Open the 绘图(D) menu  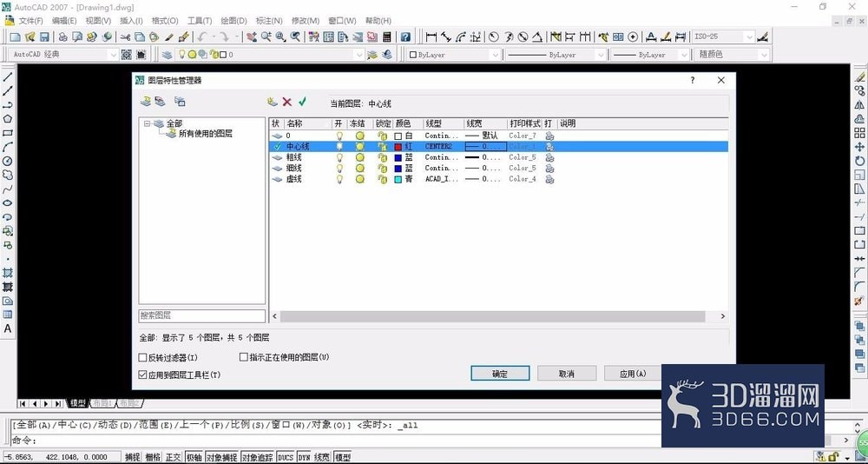[x=233, y=21]
